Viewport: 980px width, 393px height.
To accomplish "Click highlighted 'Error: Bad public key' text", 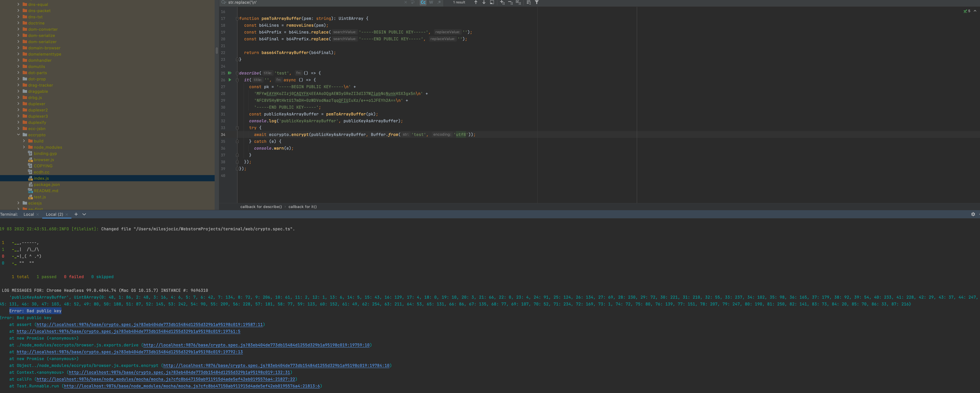I will tap(35, 311).
